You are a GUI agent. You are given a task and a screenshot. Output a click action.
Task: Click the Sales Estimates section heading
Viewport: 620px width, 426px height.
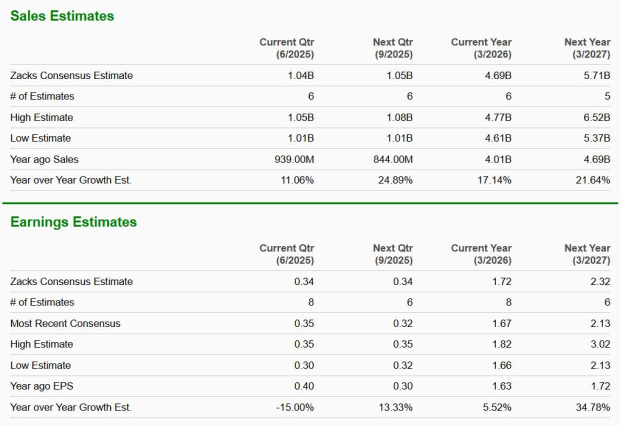(61, 16)
